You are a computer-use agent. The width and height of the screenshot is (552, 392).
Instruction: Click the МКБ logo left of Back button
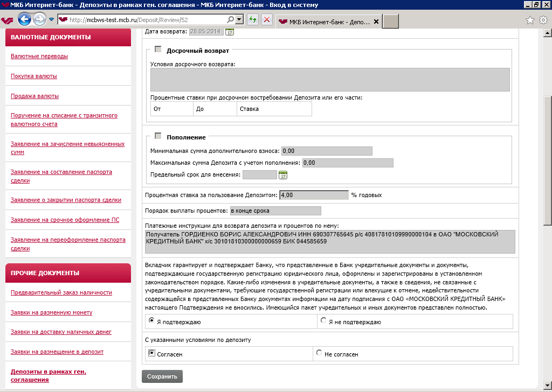7,20
